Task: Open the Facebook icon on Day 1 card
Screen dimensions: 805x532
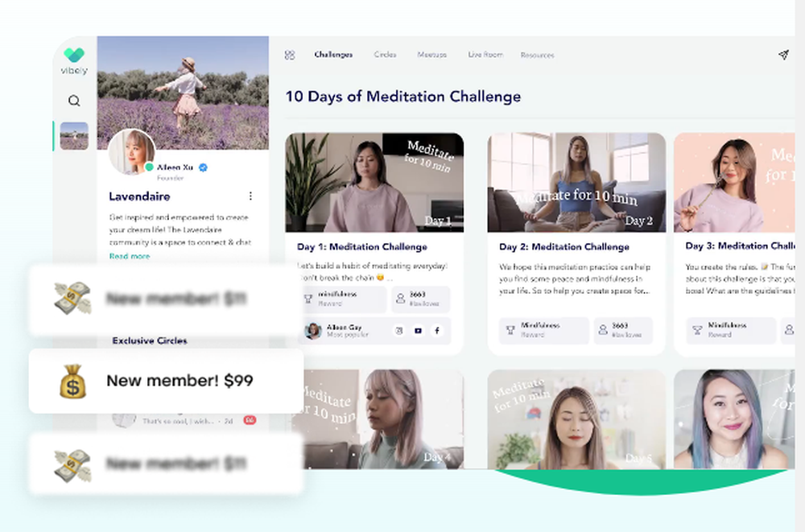Action: tap(437, 331)
